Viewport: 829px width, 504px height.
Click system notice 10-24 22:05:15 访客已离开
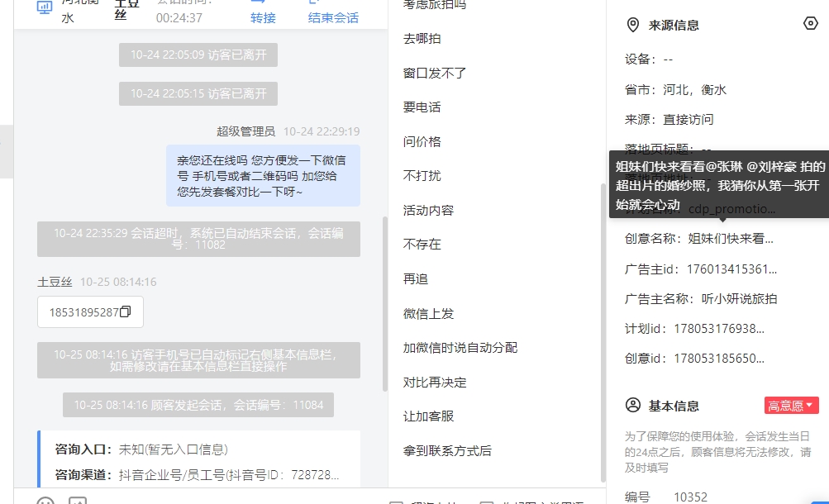pyautogui.click(x=198, y=93)
